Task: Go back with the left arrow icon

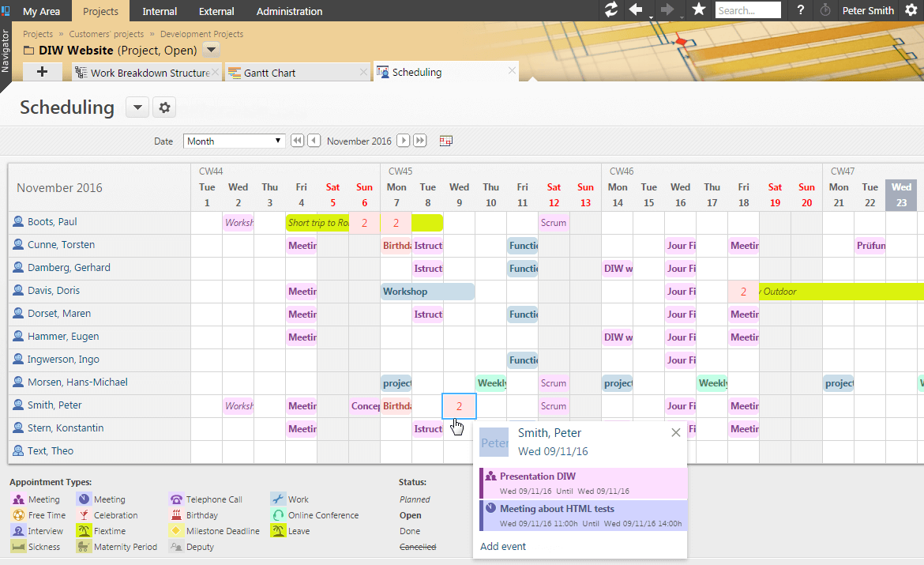Action: (x=636, y=9)
